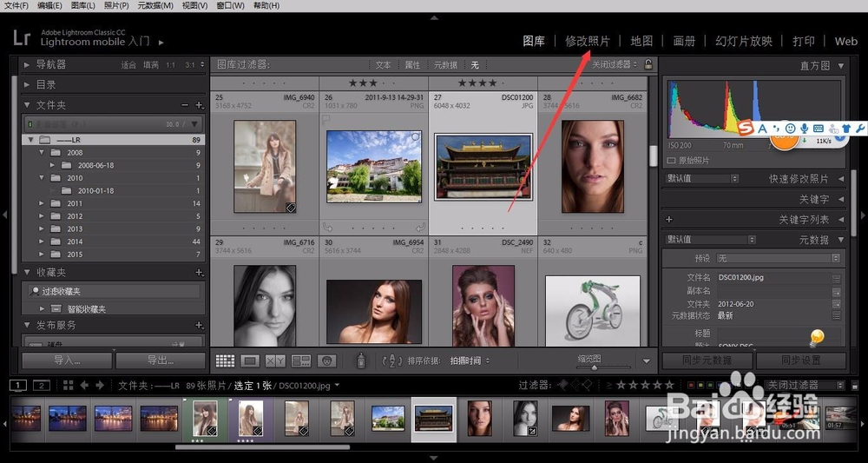Open the 预设 无 metadata preset dropdown
This screenshot has width=868, height=463.
[779, 258]
